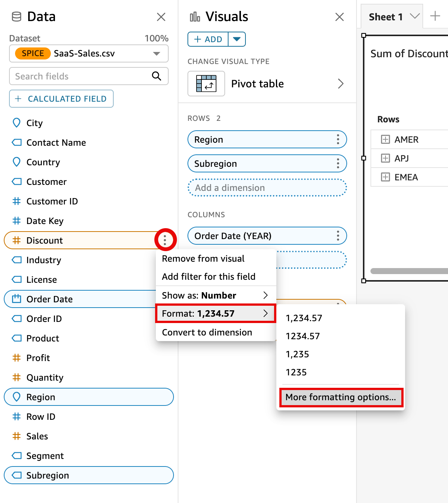Expand the Pivot table visual type chevron
448x503 pixels.
coord(341,84)
